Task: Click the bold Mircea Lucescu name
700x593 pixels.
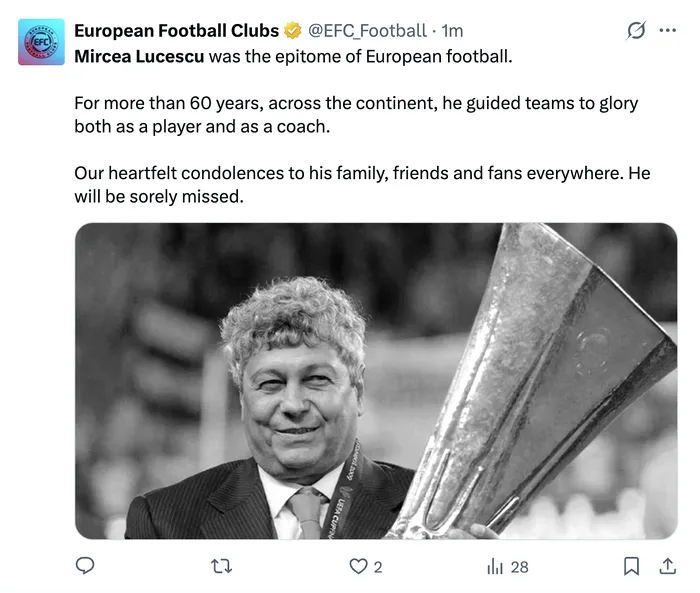Action: point(139,56)
